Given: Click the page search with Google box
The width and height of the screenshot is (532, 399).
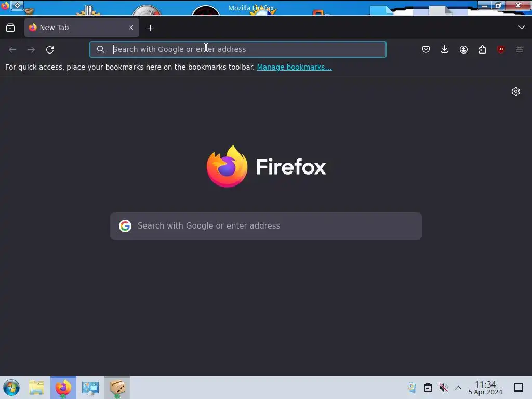Looking at the screenshot, I should point(266,226).
